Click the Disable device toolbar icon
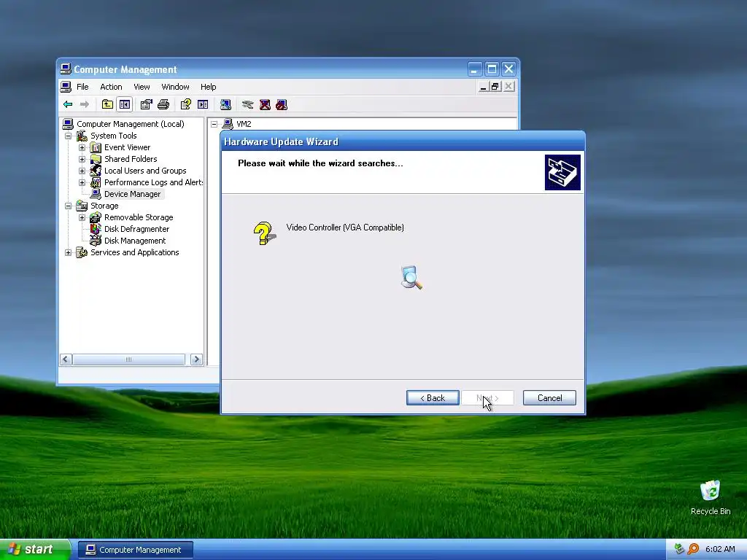The height and width of the screenshot is (560, 747). pos(282,104)
